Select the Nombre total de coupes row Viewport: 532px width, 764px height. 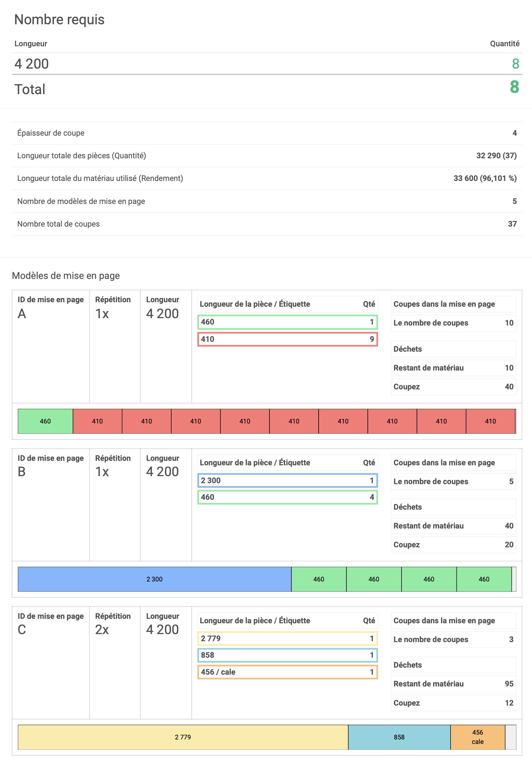(x=267, y=224)
